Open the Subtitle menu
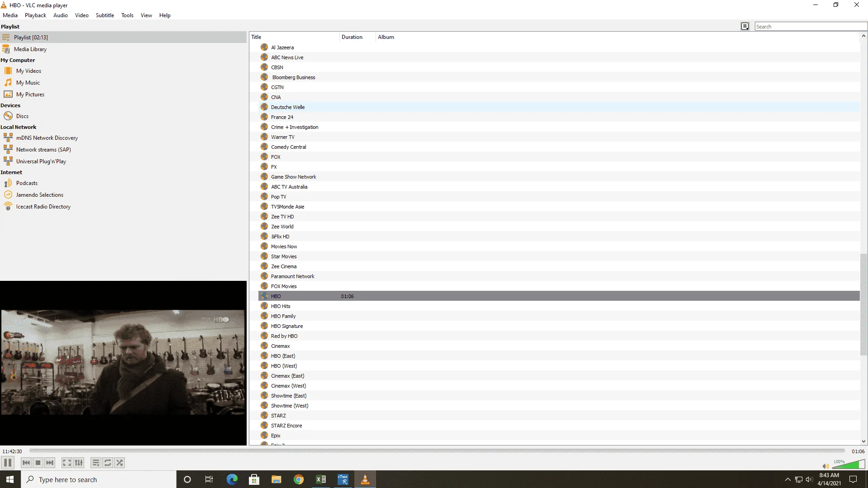This screenshot has height=488, width=868. [105, 15]
